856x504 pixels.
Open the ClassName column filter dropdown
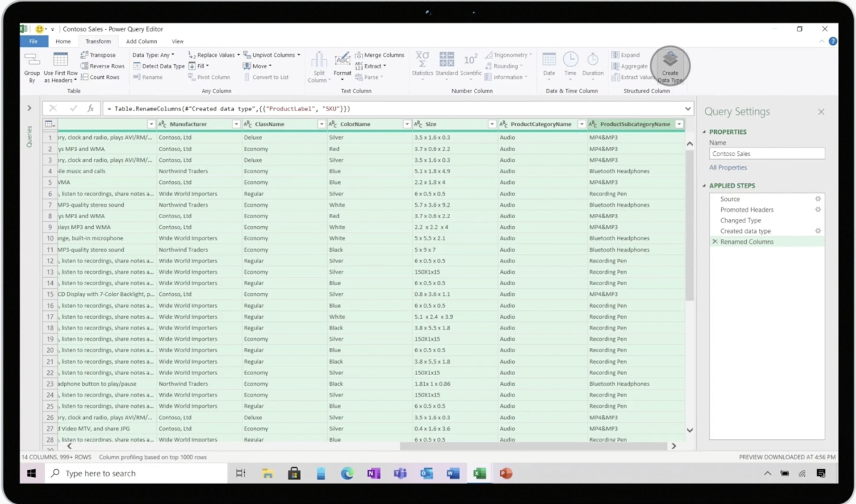pos(321,124)
